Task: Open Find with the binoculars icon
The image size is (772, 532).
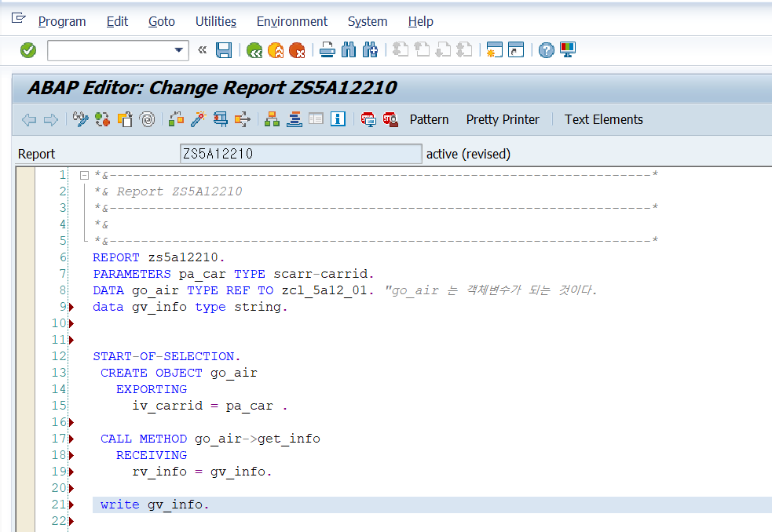Action: tap(349, 49)
